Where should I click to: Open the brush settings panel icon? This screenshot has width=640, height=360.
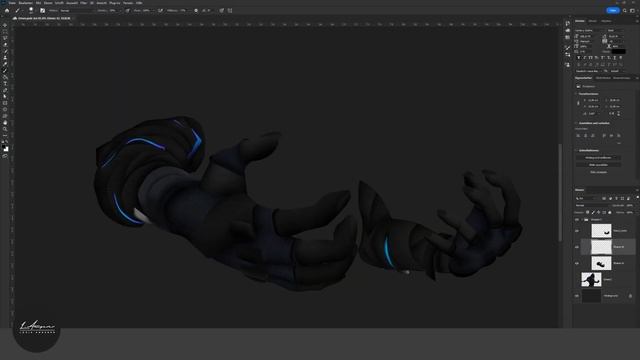point(42,11)
